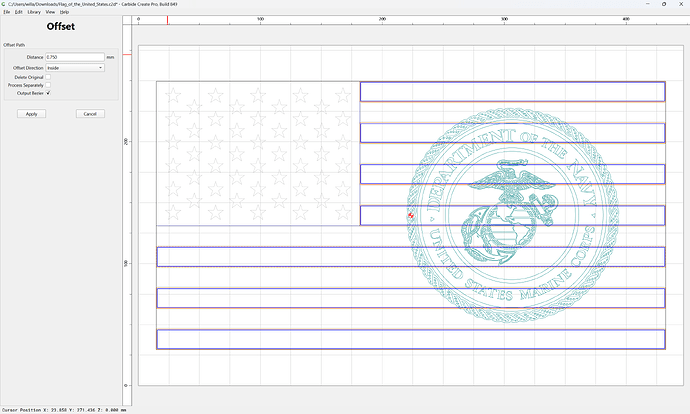This screenshot has height=414, width=690.
Task: Click the Cursor Position status text
Action: point(64,410)
